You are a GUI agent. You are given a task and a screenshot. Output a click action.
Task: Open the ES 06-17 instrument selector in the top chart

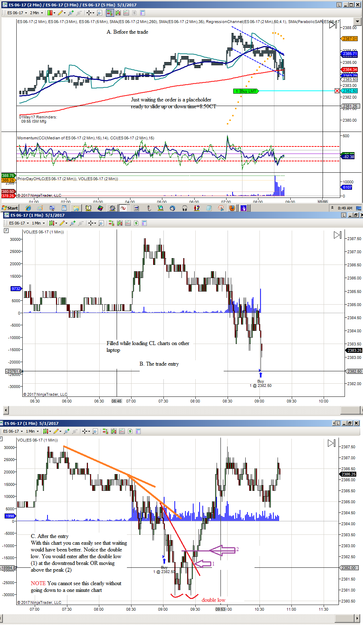[17, 13]
